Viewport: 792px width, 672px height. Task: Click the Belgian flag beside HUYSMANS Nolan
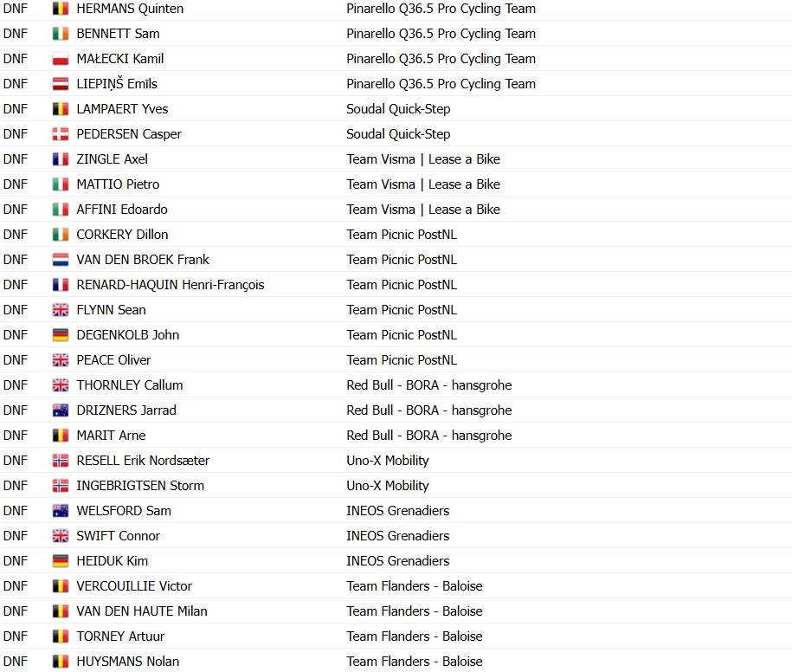point(60,662)
